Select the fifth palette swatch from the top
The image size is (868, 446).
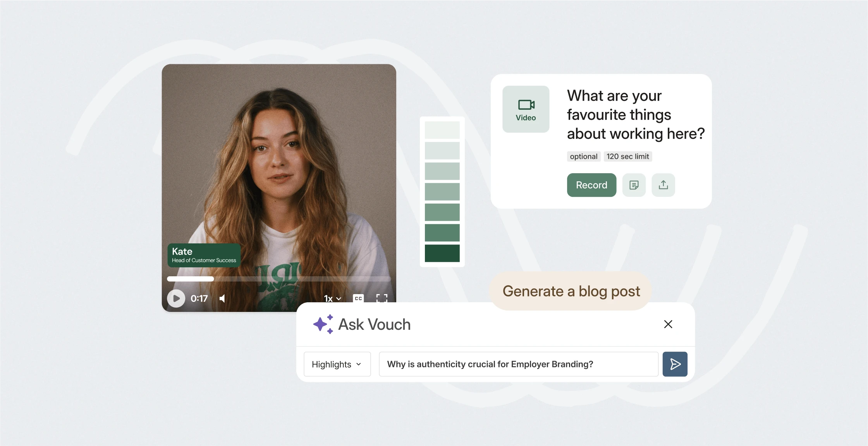click(442, 212)
